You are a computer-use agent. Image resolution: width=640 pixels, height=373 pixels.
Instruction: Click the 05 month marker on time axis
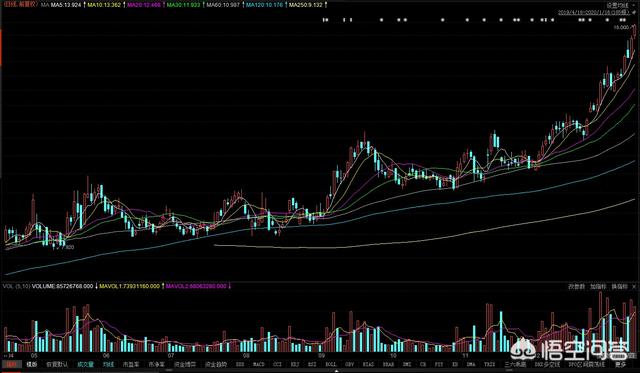[34, 355]
